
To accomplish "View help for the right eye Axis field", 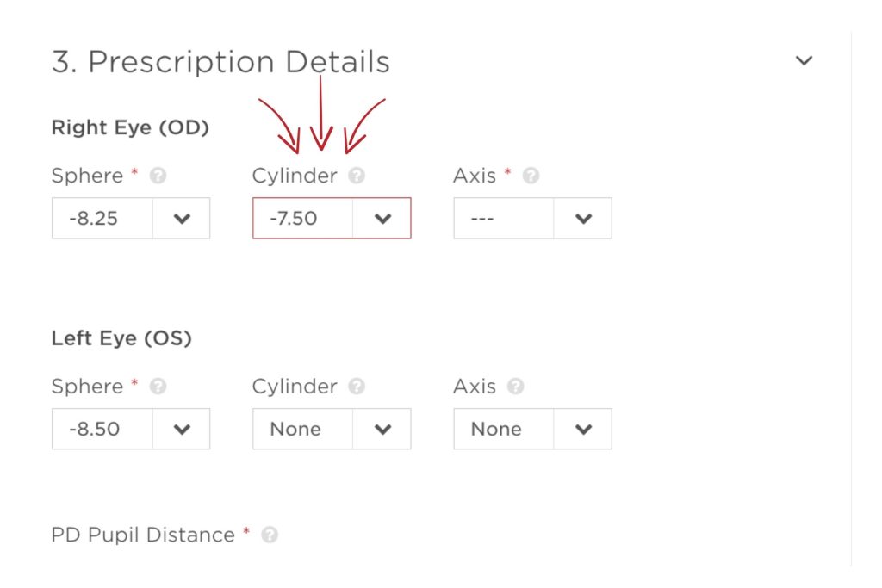I will (530, 175).
